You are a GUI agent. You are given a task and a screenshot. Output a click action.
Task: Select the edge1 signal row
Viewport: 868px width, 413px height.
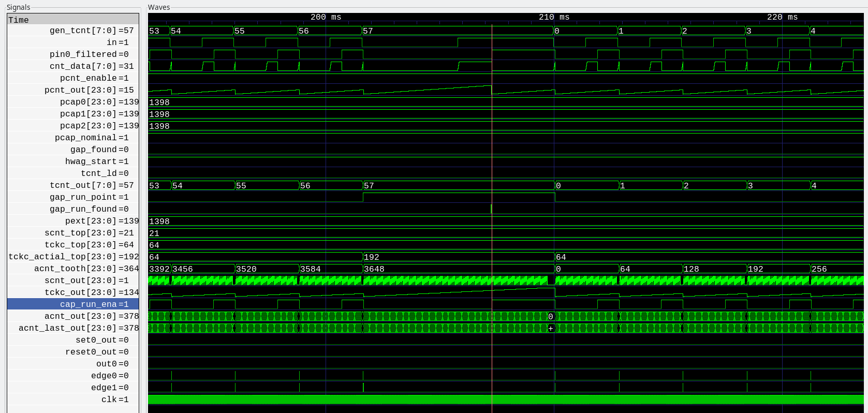click(x=73, y=388)
